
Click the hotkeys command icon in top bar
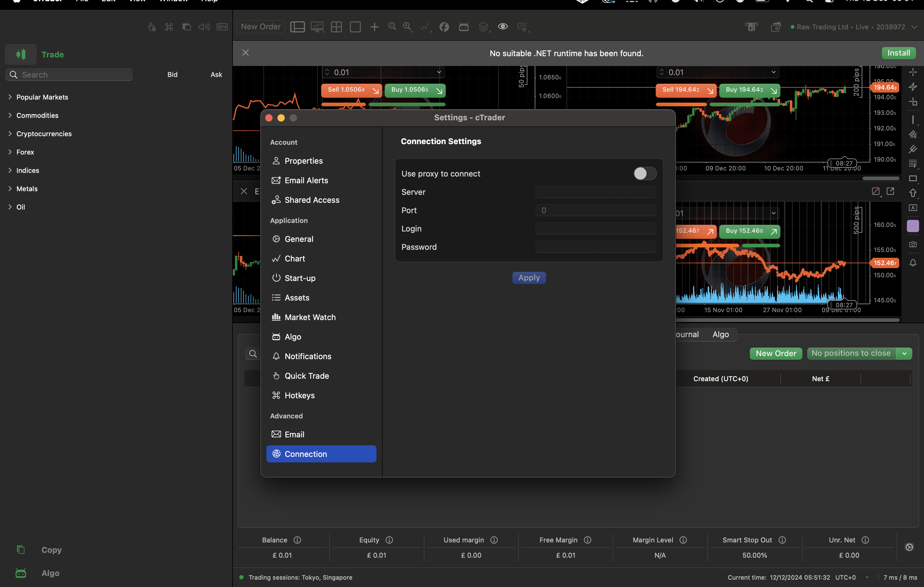pos(169,27)
